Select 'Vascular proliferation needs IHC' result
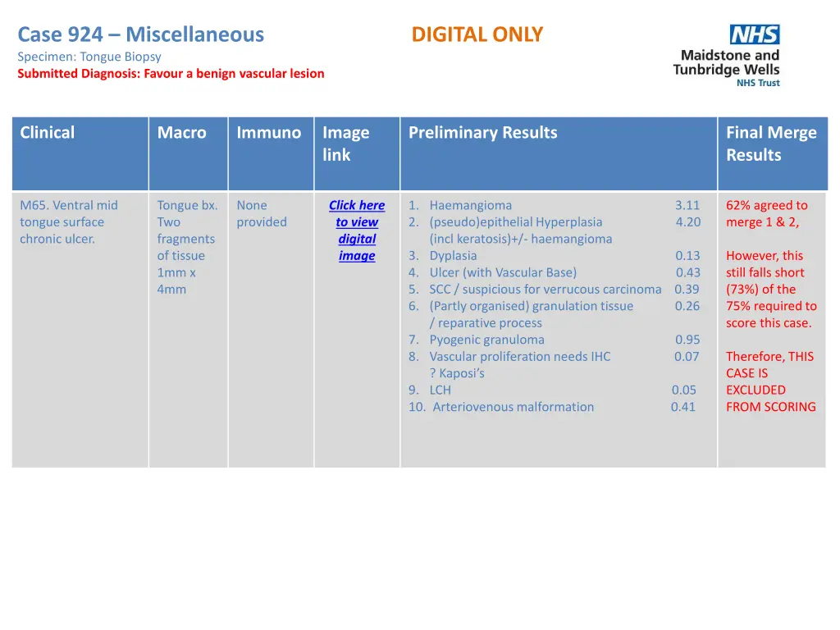840x630 pixels. pos(519,356)
